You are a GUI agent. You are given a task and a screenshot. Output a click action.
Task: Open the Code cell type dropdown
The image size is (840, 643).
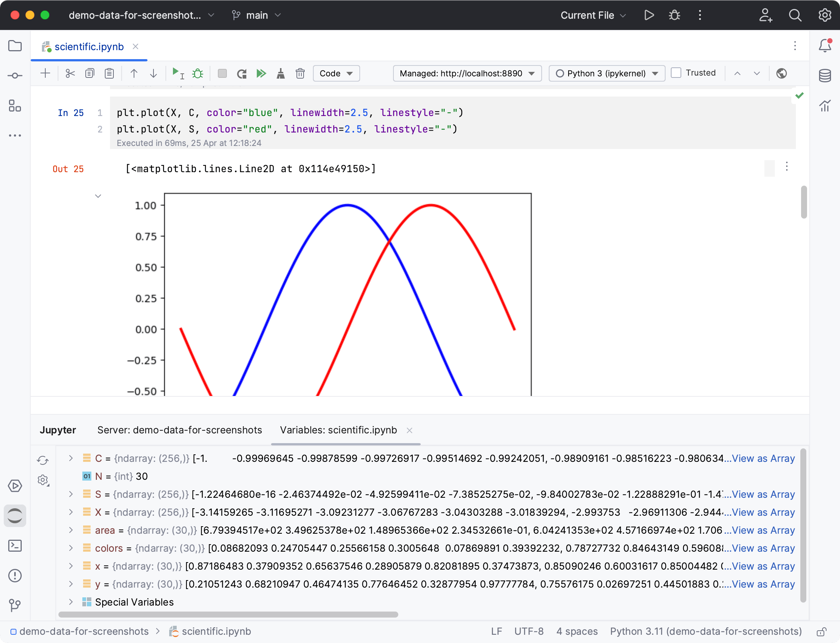pyautogui.click(x=336, y=73)
